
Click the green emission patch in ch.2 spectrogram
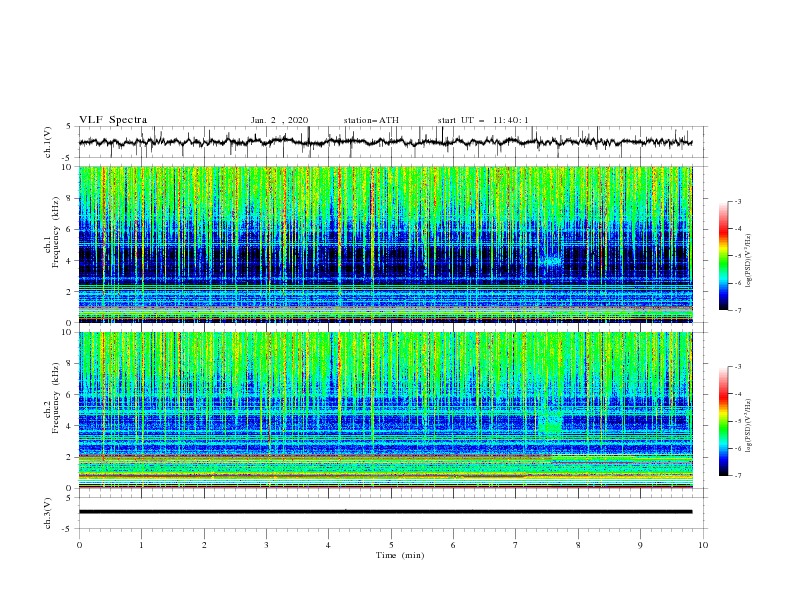(x=550, y=423)
